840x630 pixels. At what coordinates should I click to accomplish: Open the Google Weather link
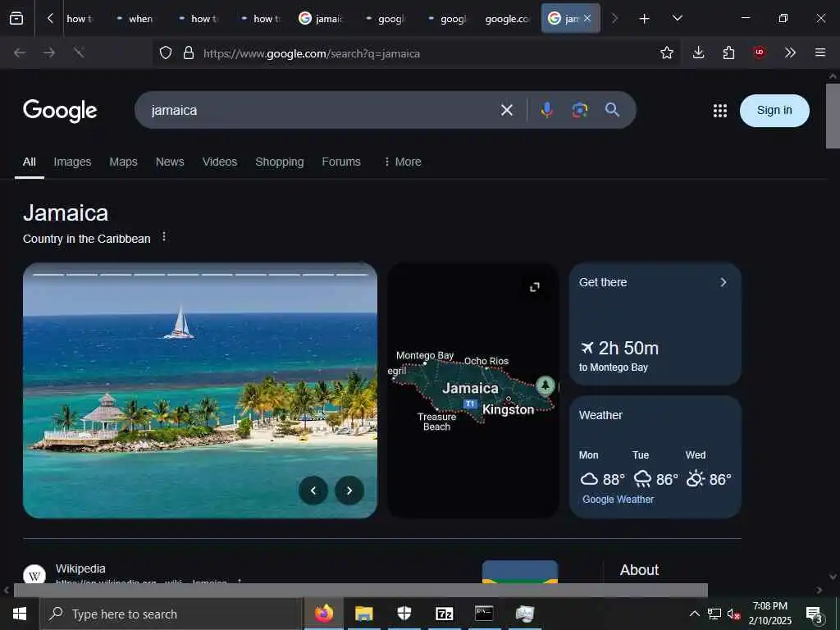619,500
